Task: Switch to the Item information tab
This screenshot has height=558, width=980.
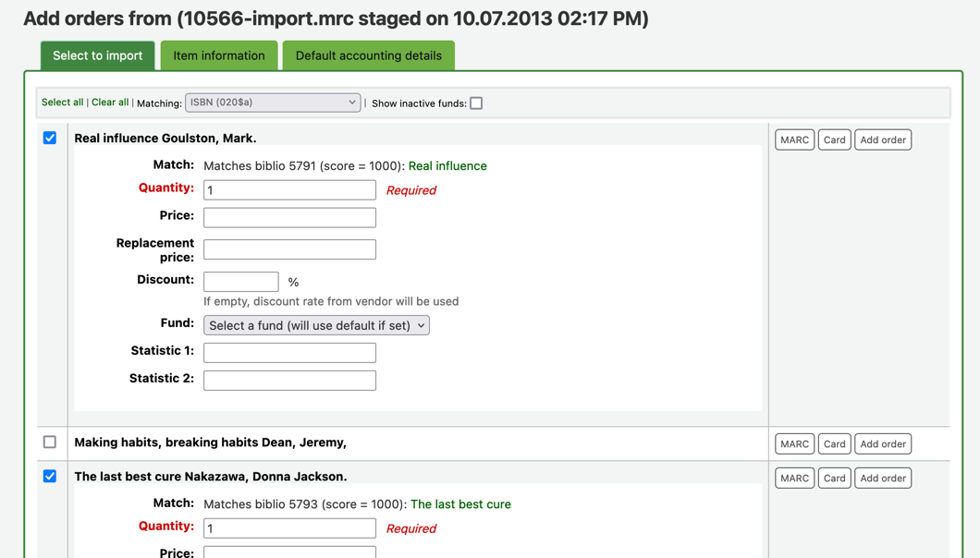Action: (219, 55)
